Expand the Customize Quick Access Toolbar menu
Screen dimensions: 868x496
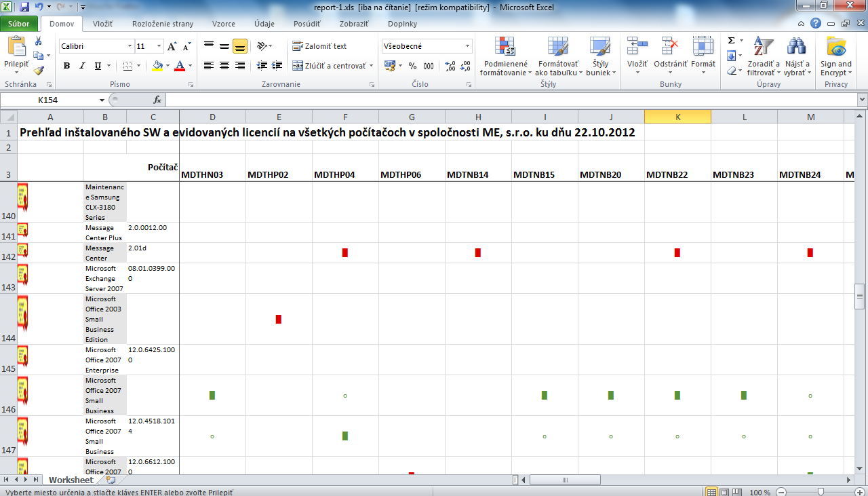[x=83, y=7]
